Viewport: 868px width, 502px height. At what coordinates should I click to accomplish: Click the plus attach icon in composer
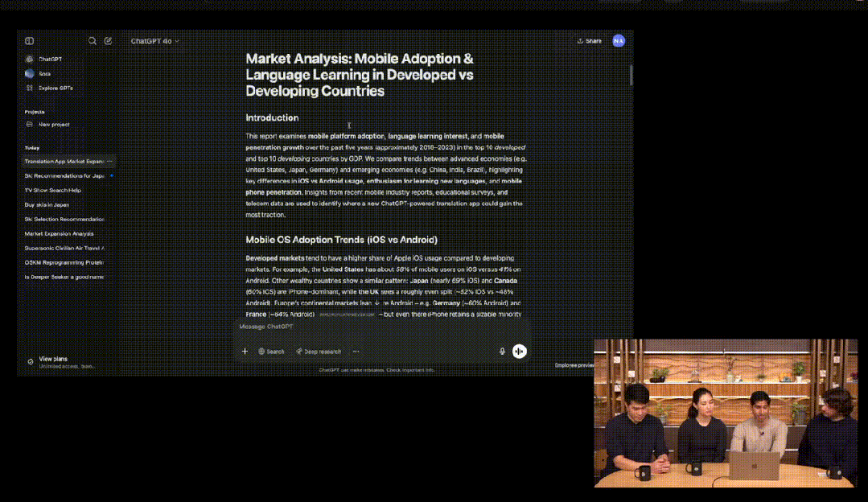[245, 352]
